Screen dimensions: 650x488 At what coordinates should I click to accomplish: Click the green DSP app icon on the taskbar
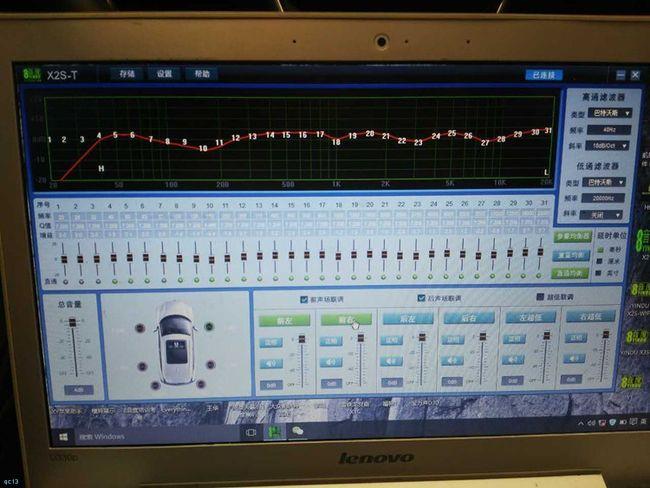click(274, 432)
